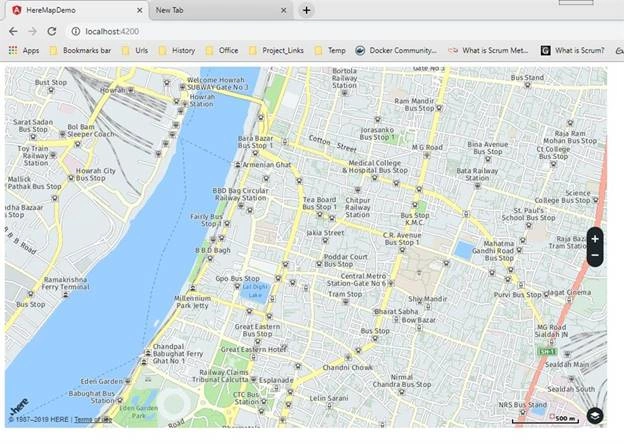Open the Temp bookmark folder
The image size is (624, 444).
click(x=330, y=51)
